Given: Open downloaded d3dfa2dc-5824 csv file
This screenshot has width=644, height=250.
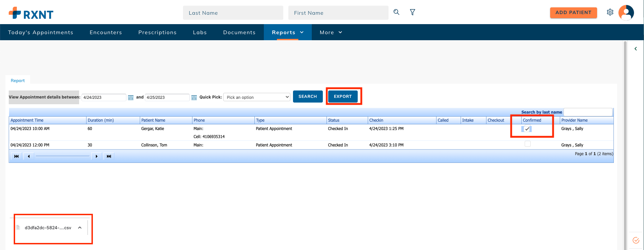Looking at the screenshot, I should tap(48, 228).
